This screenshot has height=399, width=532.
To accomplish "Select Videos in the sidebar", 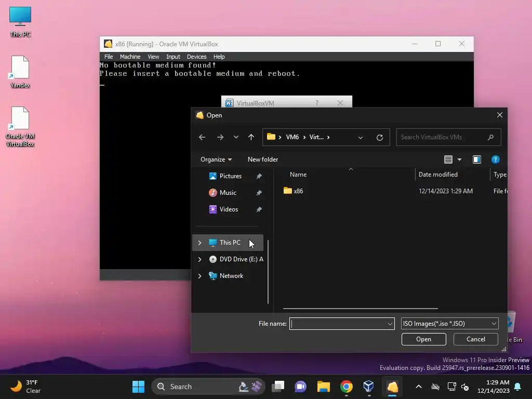I will 229,209.
